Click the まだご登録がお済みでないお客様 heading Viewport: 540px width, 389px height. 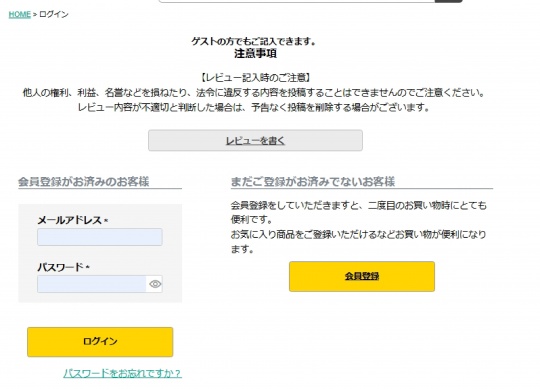click(313, 181)
